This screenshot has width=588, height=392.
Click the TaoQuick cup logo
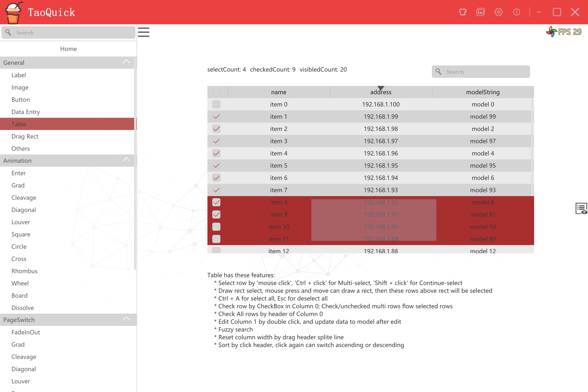point(13,12)
